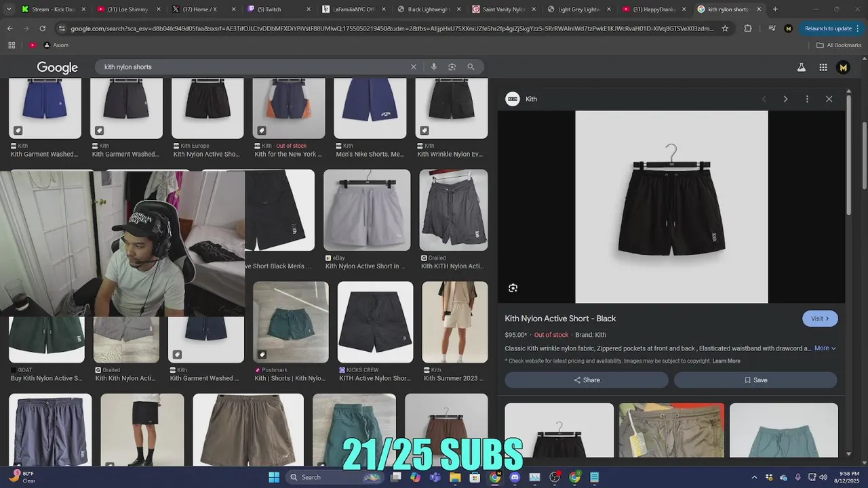Open the Google account avatar

[x=843, y=67]
